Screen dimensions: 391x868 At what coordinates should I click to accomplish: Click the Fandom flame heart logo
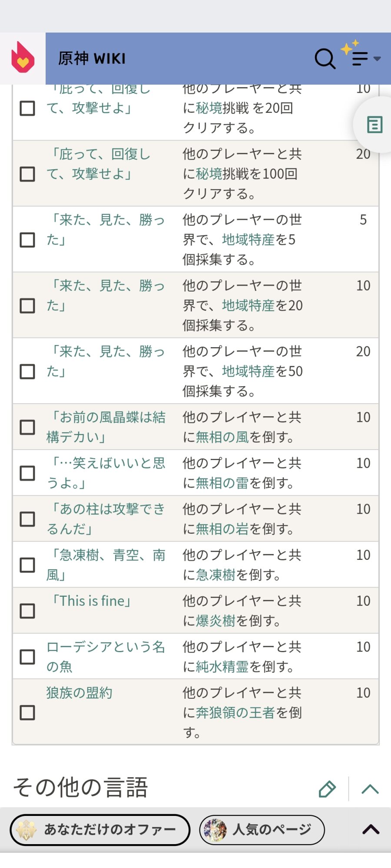23,58
